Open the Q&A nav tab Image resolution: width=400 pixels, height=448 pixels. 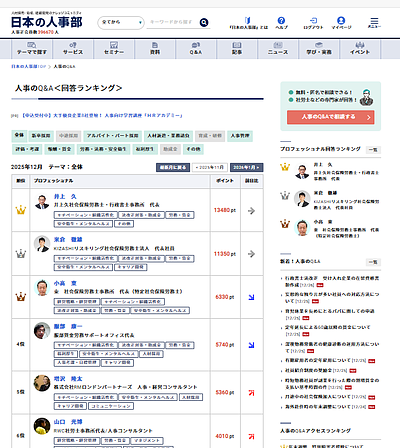pyautogui.click(x=196, y=49)
